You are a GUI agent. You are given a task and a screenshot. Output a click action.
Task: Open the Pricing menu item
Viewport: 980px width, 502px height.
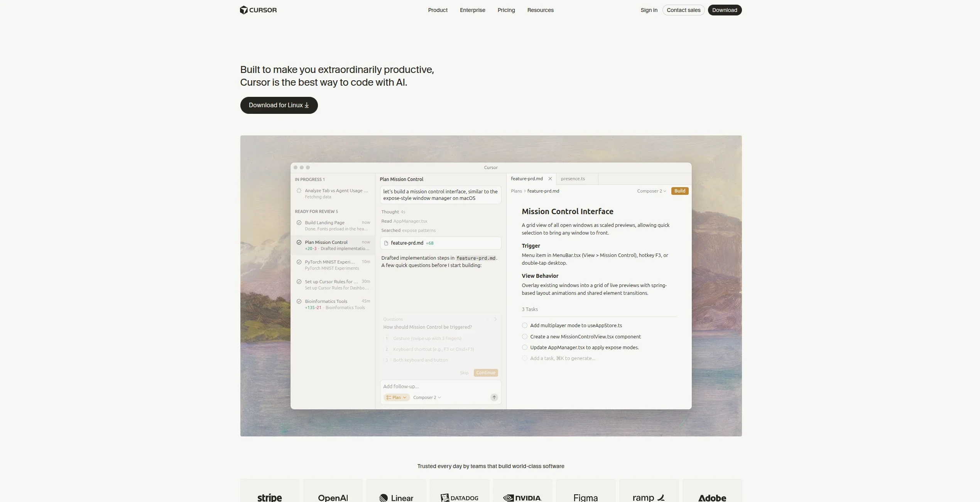pos(506,10)
